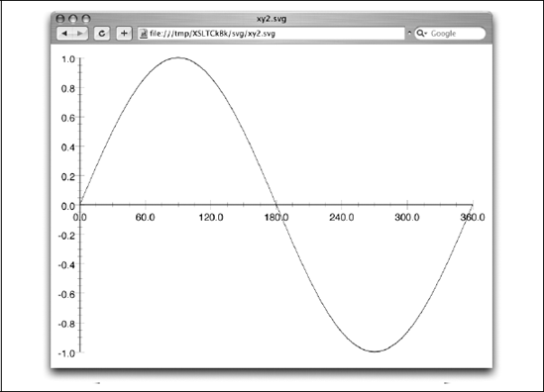Close the window with the leftmost title button

60,19
